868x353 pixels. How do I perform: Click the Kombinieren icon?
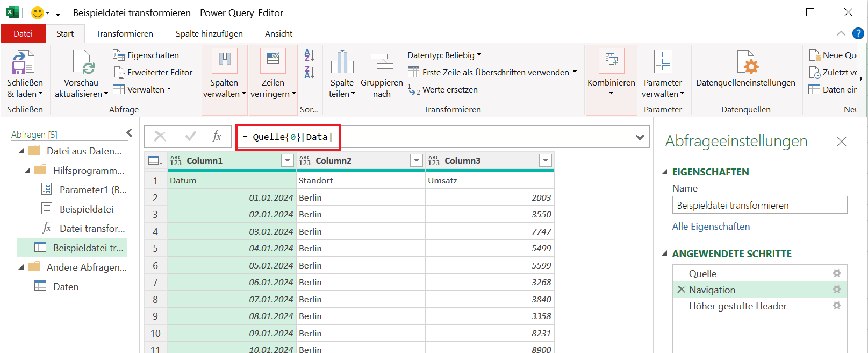point(612,61)
